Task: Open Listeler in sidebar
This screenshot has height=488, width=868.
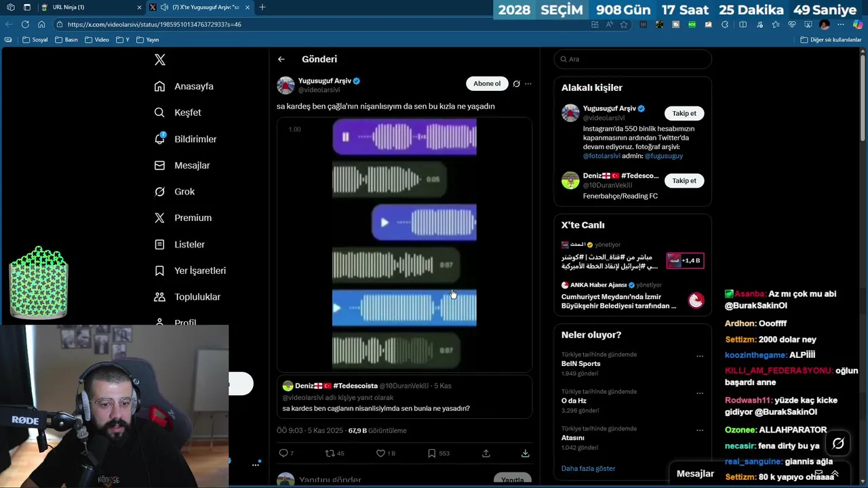Action: click(180, 244)
